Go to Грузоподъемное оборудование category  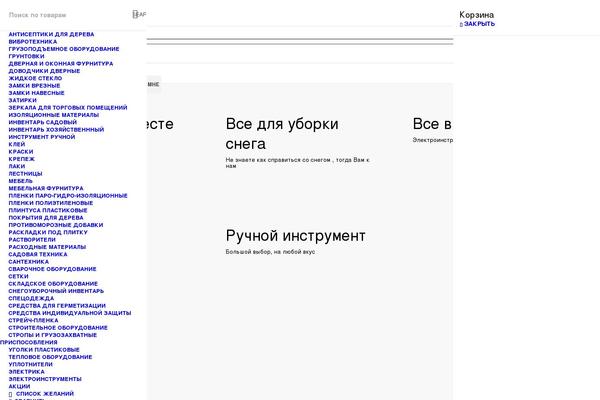click(64, 49)
